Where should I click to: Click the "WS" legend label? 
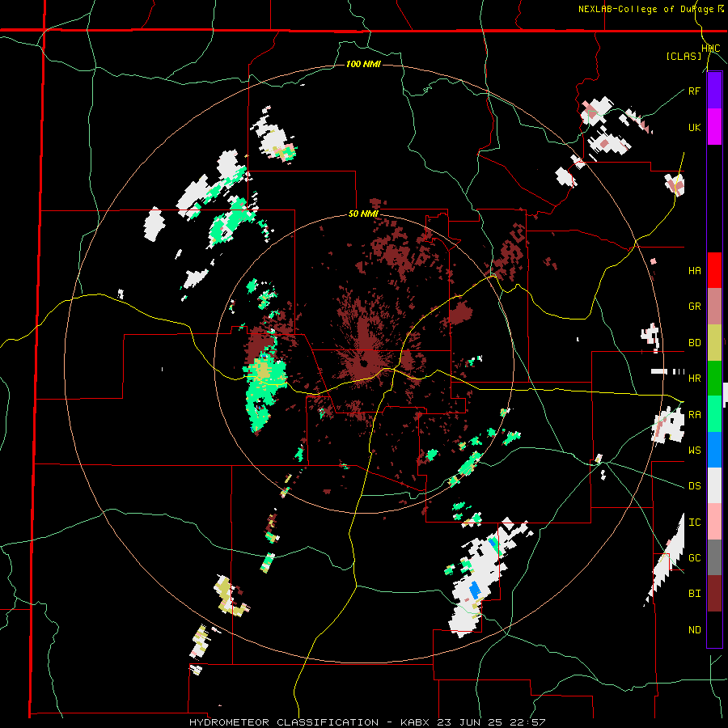tap(694, 450)
